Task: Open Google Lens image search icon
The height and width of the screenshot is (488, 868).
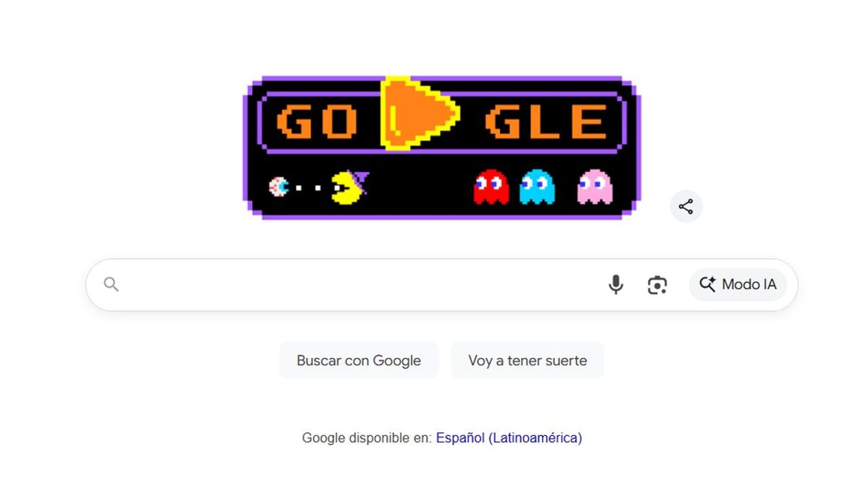Action: (657, 285)
